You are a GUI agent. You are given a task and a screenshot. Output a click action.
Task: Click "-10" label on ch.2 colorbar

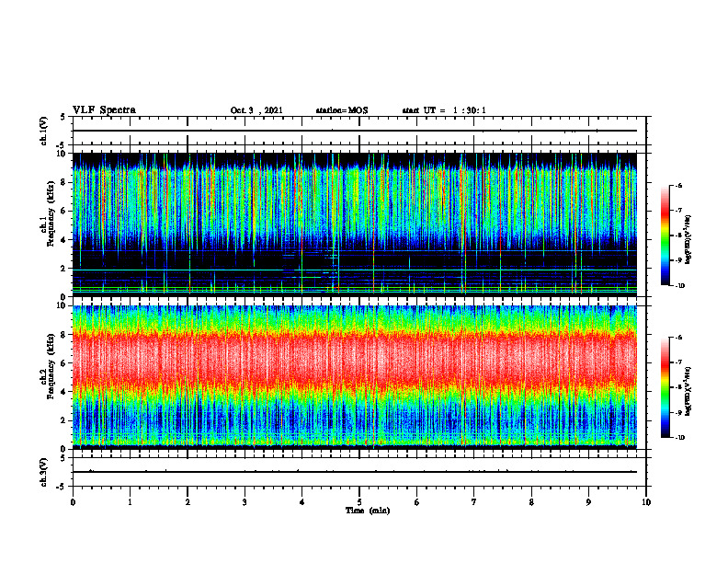679,438
